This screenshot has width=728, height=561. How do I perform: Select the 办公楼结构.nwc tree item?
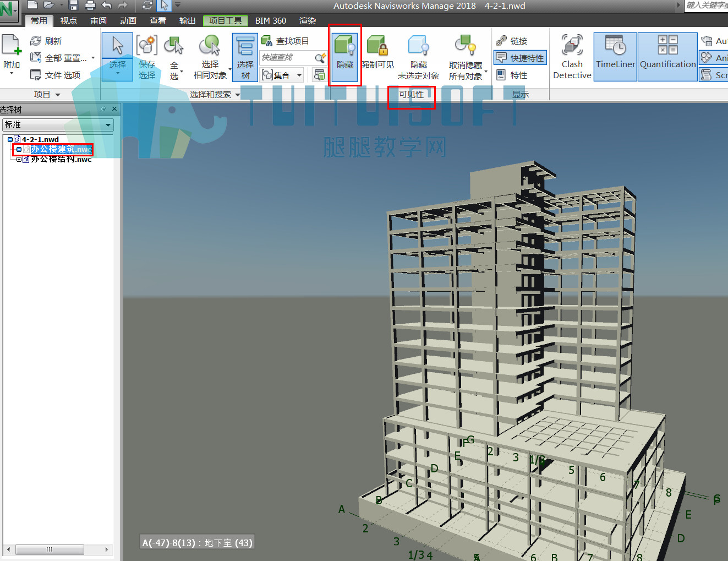61,160
